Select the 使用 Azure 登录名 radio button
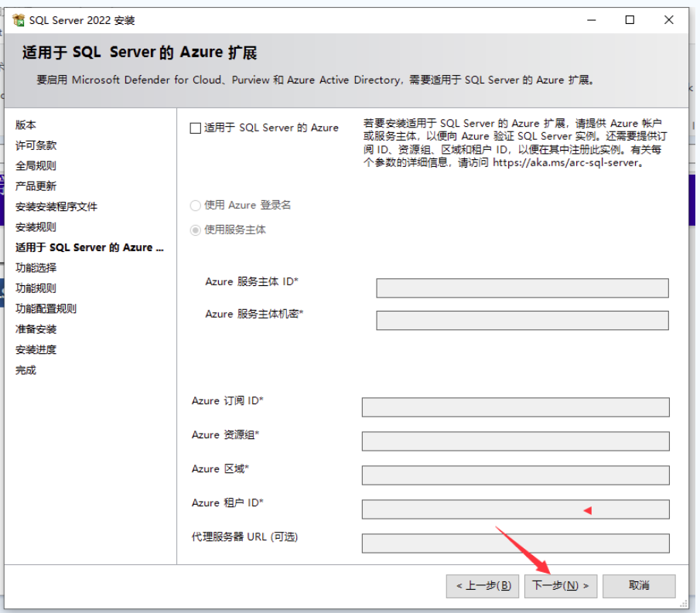The height and width of the screenshot is (613, 700). 195,206
